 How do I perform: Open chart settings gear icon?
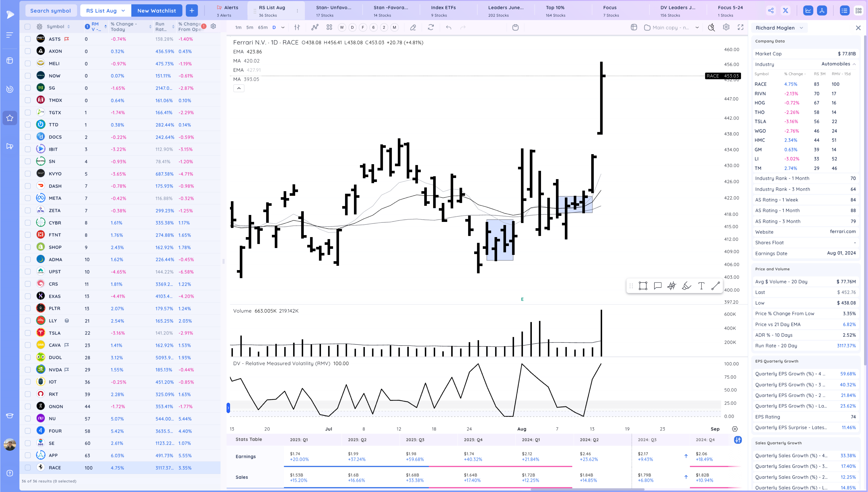[x=726, y=27]
